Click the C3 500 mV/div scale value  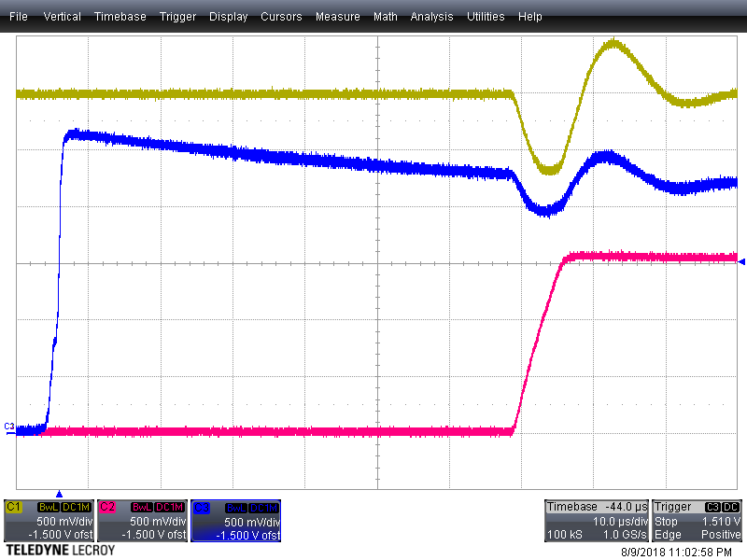pos(252,523)
